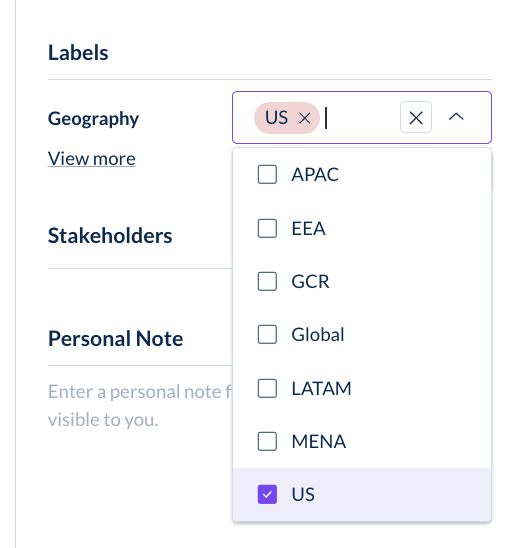Open the View more link
Viewport: 518px width, 548px height.
pos(92,159)
